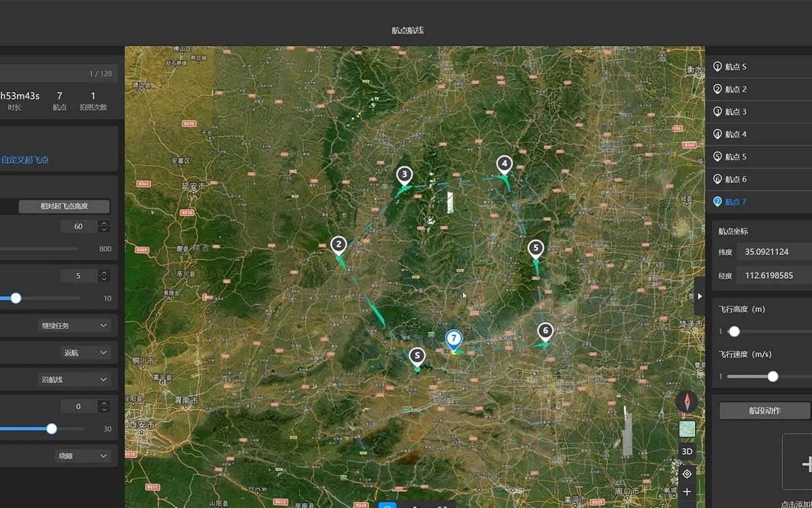The height and width of the screenshot is (508, 812).
Task: Select waypoint marker 5 on the map
Action: (536, 249)
